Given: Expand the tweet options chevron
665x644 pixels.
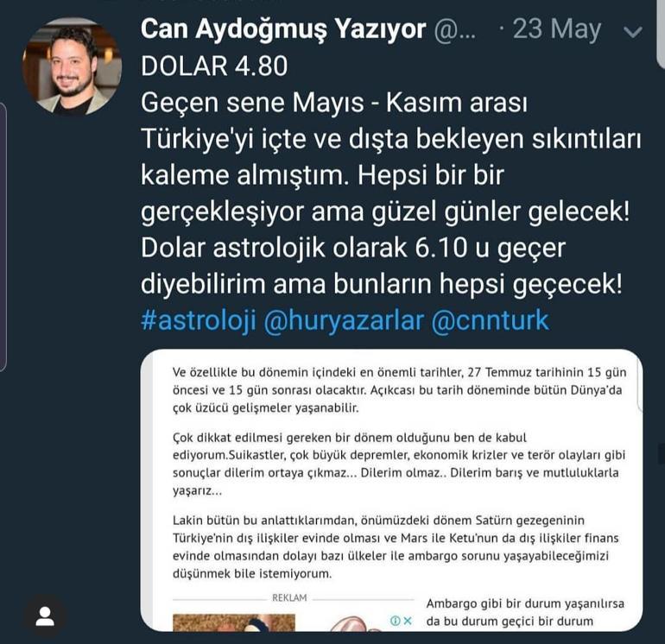Looking at the screenshot, I should coord(633,32).
